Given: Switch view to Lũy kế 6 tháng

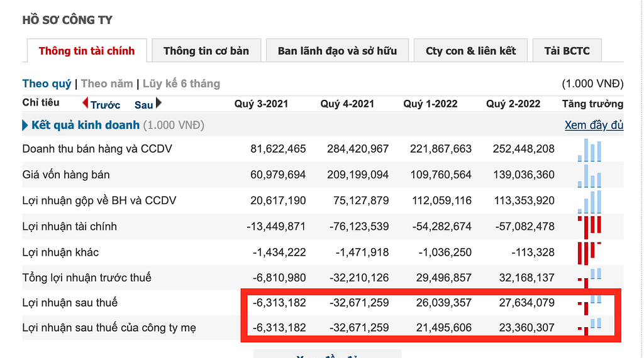Looking at the screenshot, I should click(x=181, y=84).
